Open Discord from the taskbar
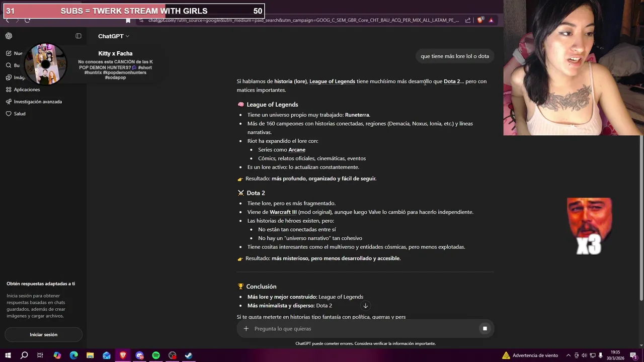 (x=139, y=355)
